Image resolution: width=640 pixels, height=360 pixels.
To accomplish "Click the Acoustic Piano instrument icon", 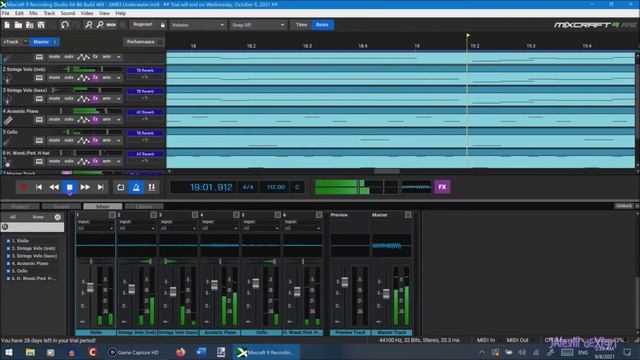I will pos(8,120).
